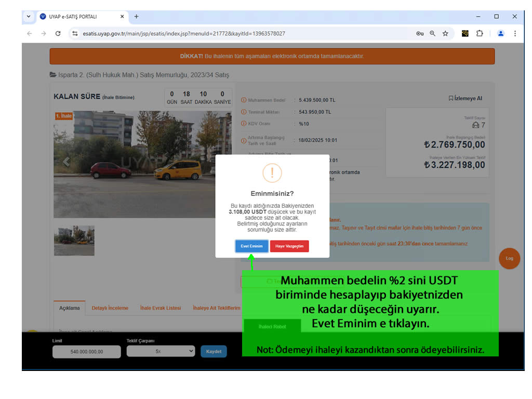Click the Eminmisiniz? dialog title
The height and width of the screenshot is (399, 532).
click(x=272, y=194)
